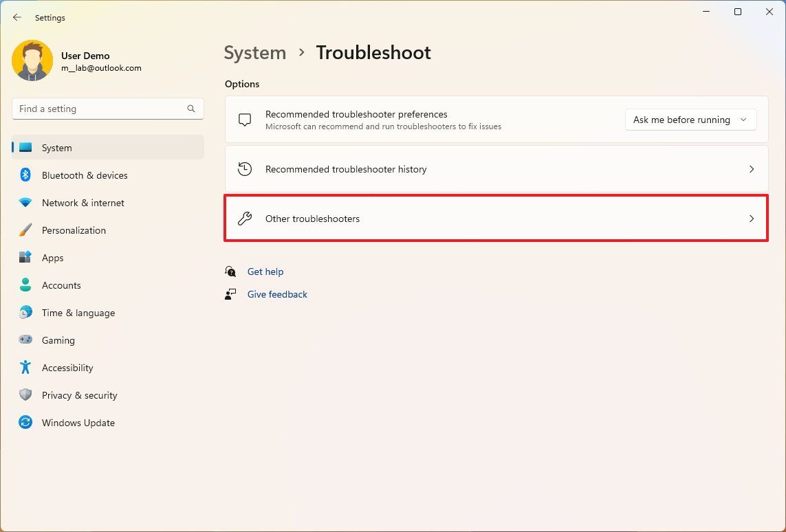786x532 pixels.
Task: Switch to the System section in sidebar
Action: pos(56,148)
